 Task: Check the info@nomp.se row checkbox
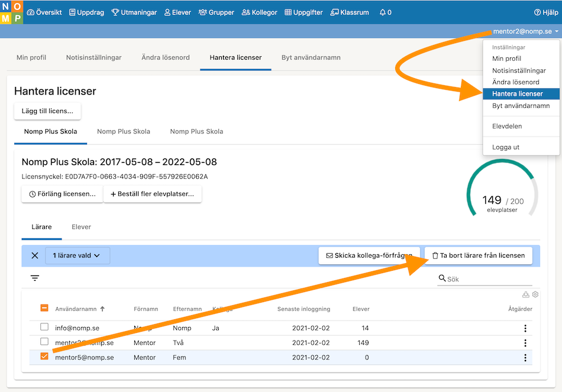[x=44, y=327]
